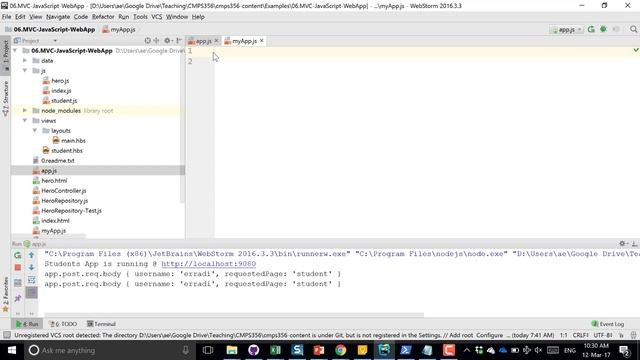Collapse the layouts folder
This screenshot has height=360, width=640.
(35, 131)
